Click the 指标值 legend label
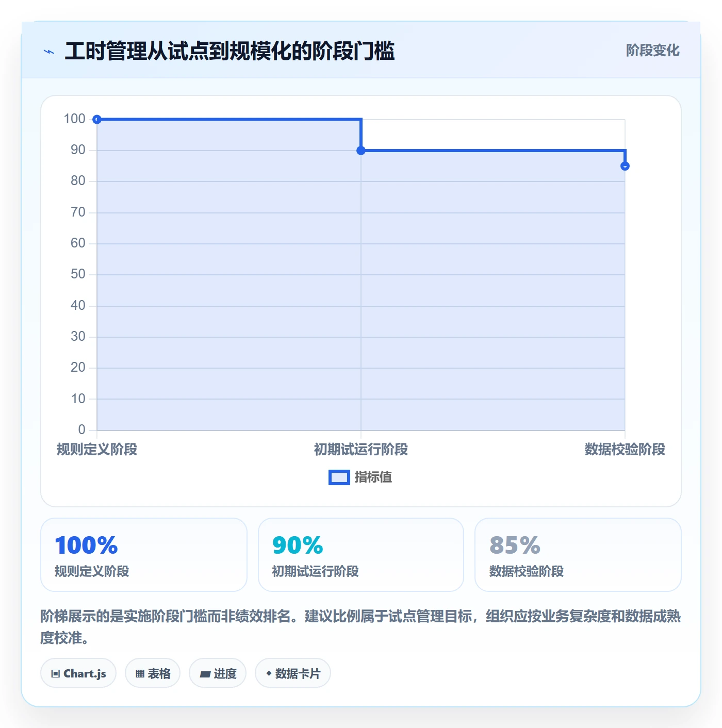The image size is (722, 728). click(x=373, y=477)
